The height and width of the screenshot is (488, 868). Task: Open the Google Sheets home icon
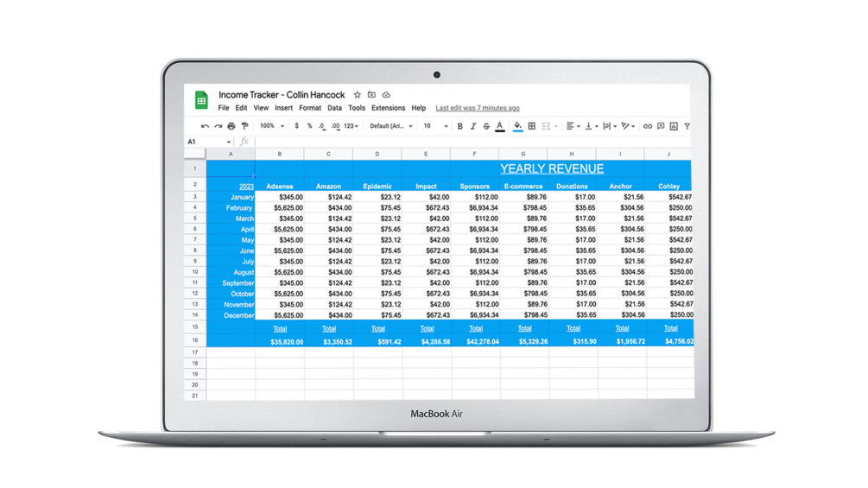pyautogui.click(x=201, y=100)
